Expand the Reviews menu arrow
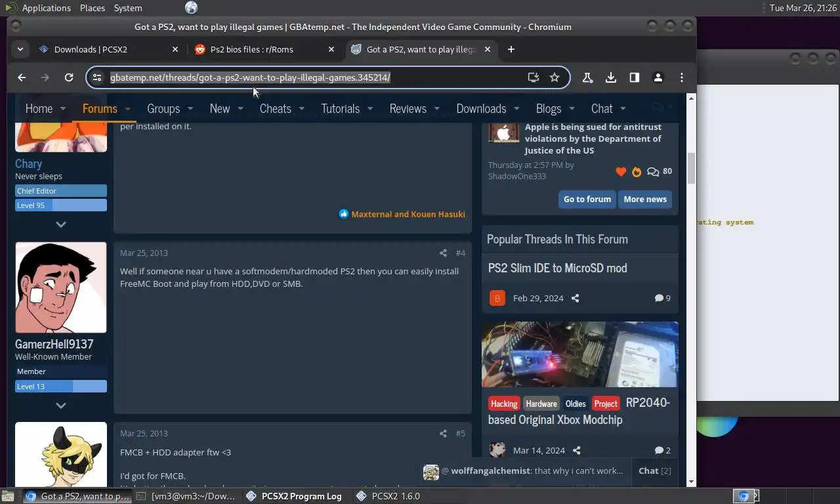This screenshot has width=840, height=504. [437, 109]
